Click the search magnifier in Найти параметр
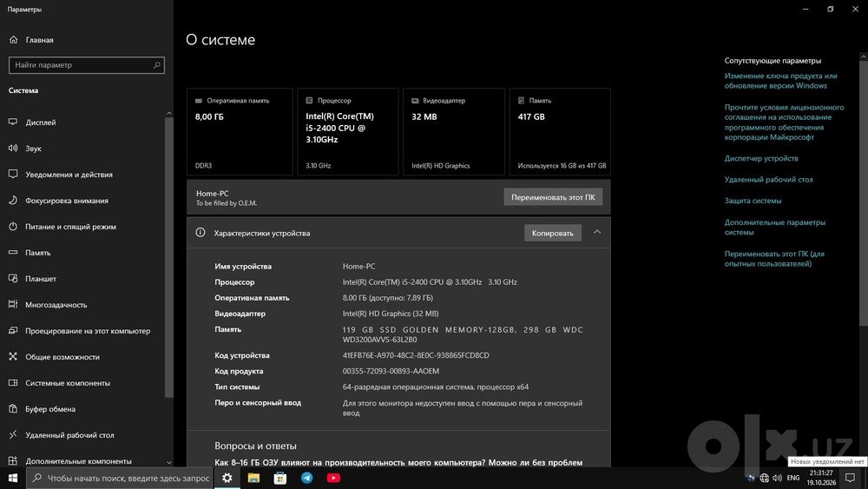The image size is (868, 489). pos(156,65)
